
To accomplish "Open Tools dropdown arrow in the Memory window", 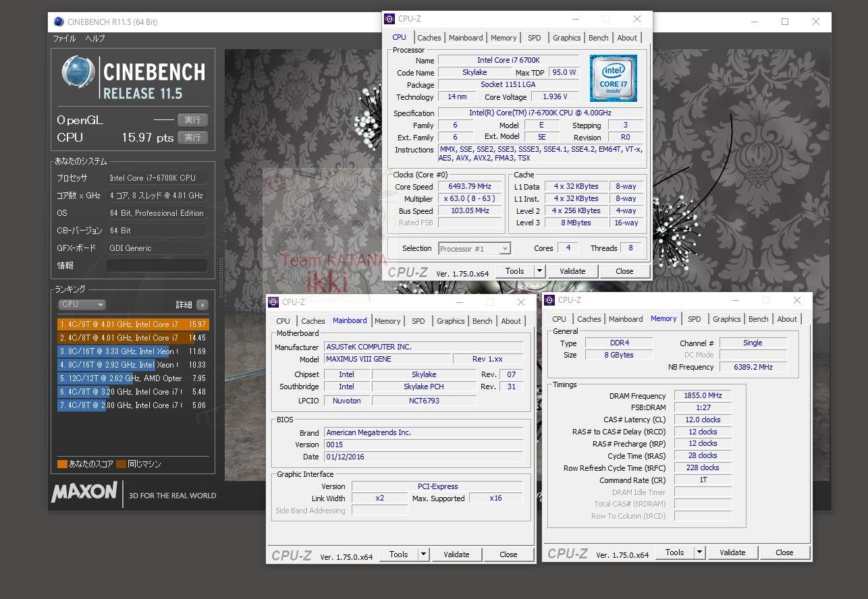I will [699, 552].
